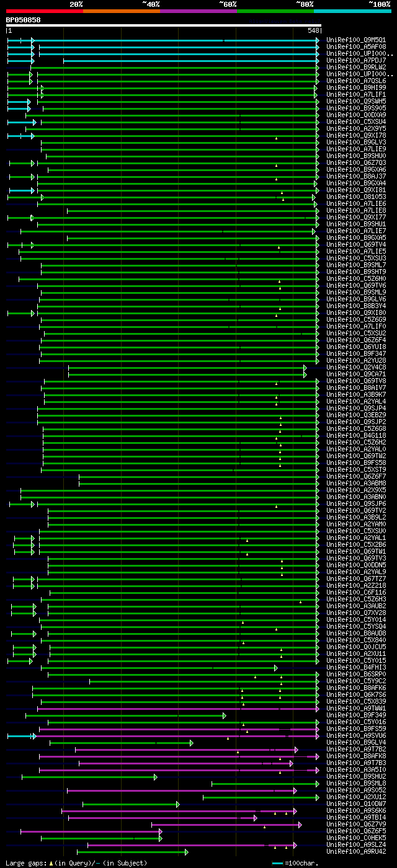Open UniRef100_Q0DDN5 entry

click(x=357, y=565)
